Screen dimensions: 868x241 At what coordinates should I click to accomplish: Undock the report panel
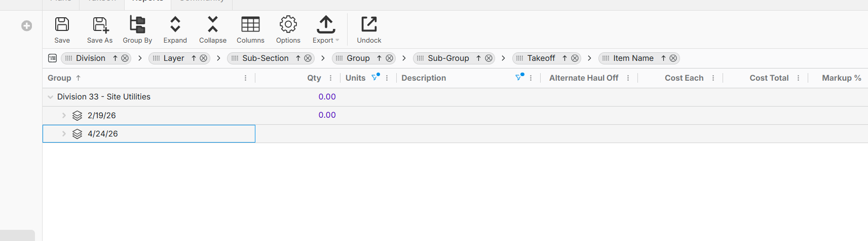(x=369, y=24)
